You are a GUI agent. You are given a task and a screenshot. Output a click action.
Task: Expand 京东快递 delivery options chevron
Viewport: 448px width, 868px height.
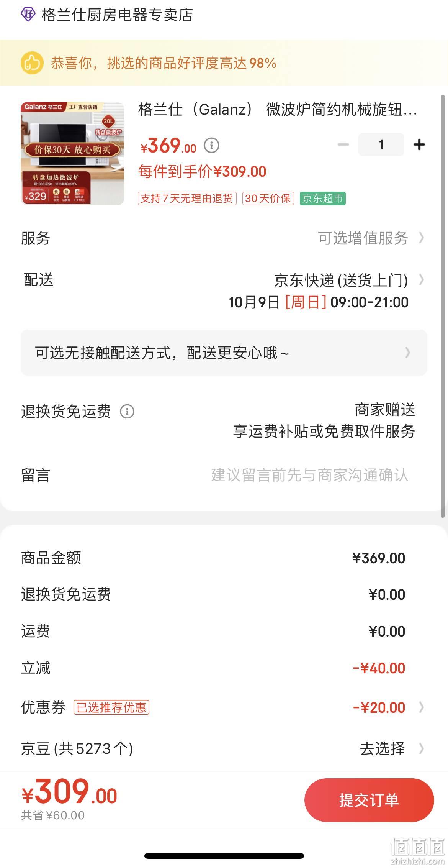coord(422,280)
